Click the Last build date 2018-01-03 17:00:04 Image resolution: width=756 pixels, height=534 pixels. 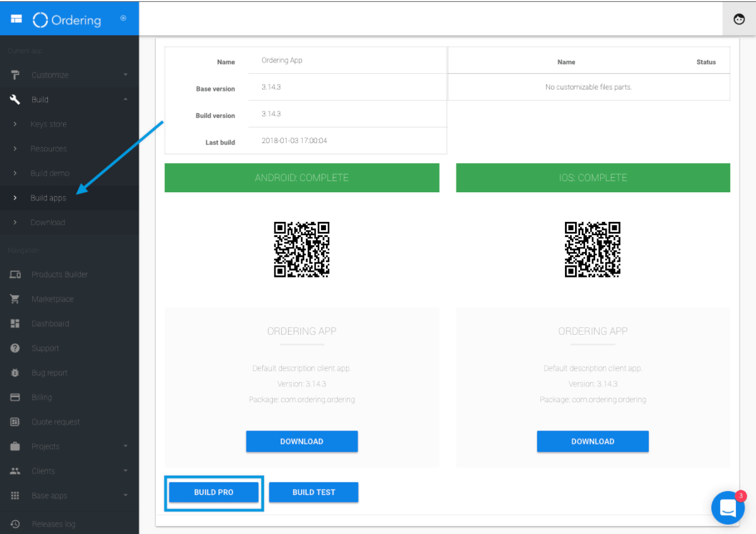pyautogui.click(x=294, y=141)
